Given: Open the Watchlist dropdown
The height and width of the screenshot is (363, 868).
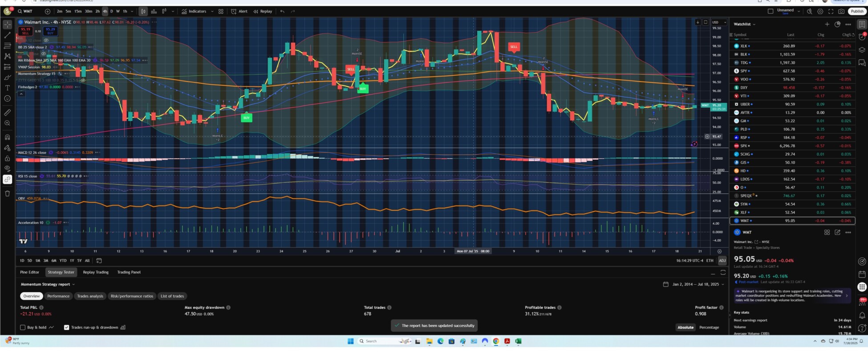Looking at the screenshot, I should pos(745,24).
